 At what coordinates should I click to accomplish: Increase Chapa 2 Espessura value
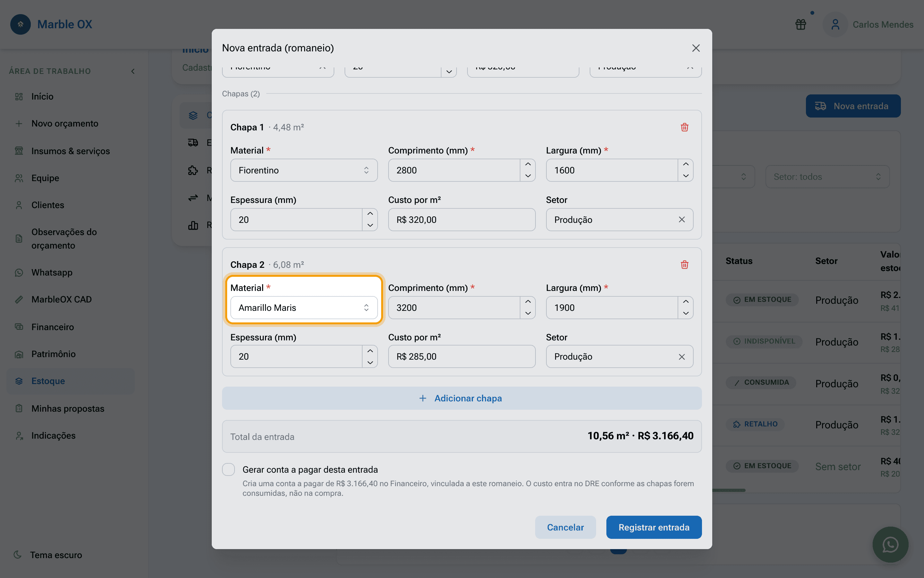(370, 351)
